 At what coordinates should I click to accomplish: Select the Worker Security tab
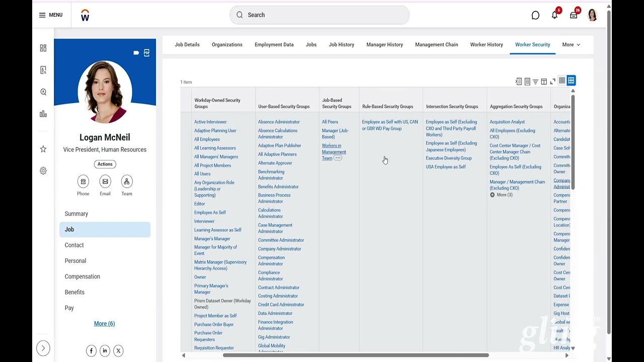coord(533,45)
